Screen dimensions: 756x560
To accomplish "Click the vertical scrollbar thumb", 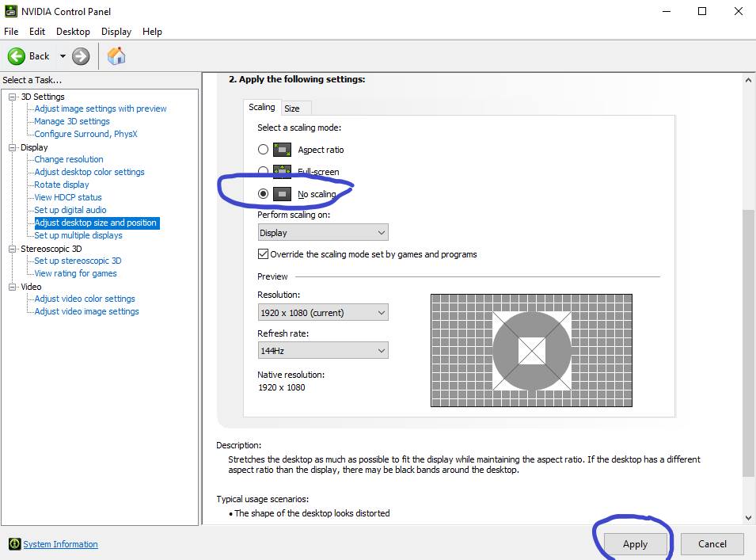I will tap(748, 343).
